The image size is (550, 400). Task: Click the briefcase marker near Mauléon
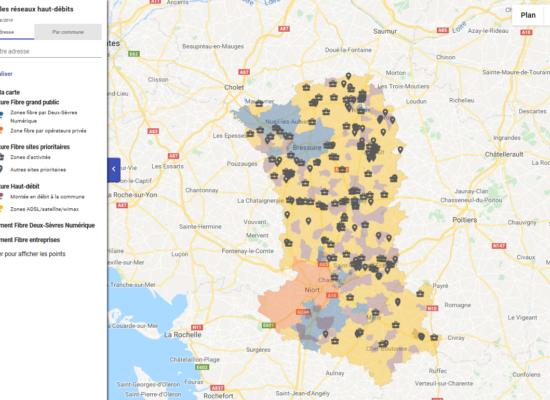pos(259,104)
